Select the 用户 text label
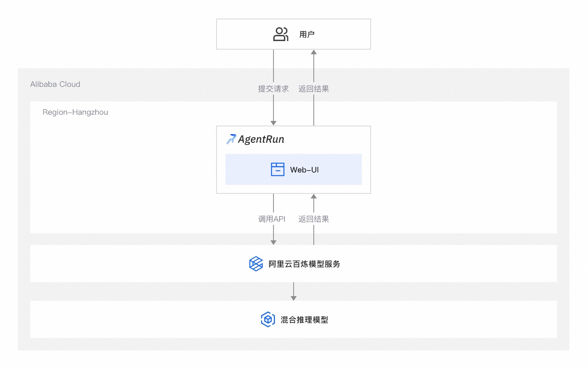Viewport: 588px width, 369px height. click(x=307, y=34)
